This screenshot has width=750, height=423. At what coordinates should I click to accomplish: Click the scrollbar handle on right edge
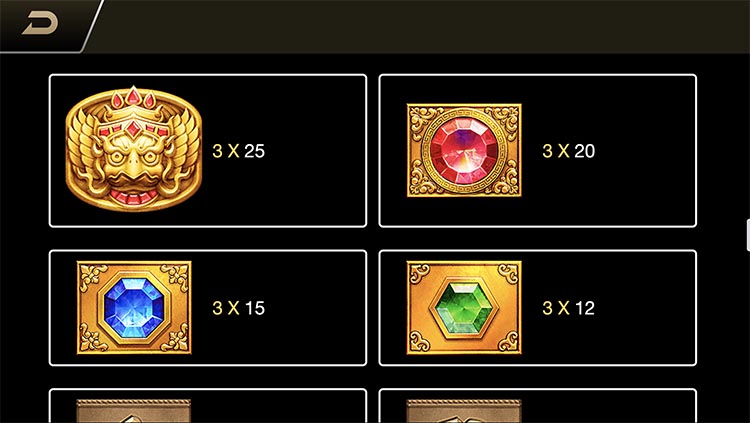(x=748, y=235)
